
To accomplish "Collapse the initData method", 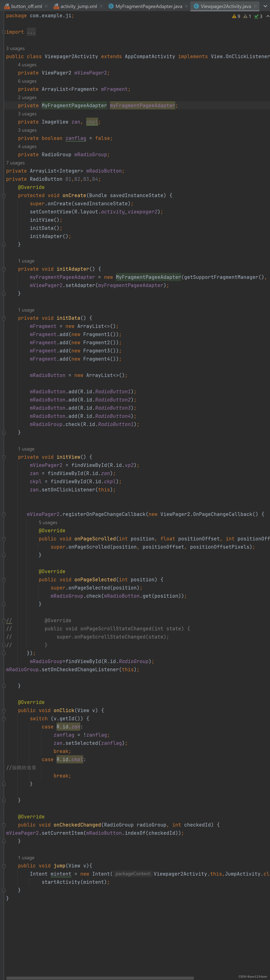I will click(x=4, y=318).
